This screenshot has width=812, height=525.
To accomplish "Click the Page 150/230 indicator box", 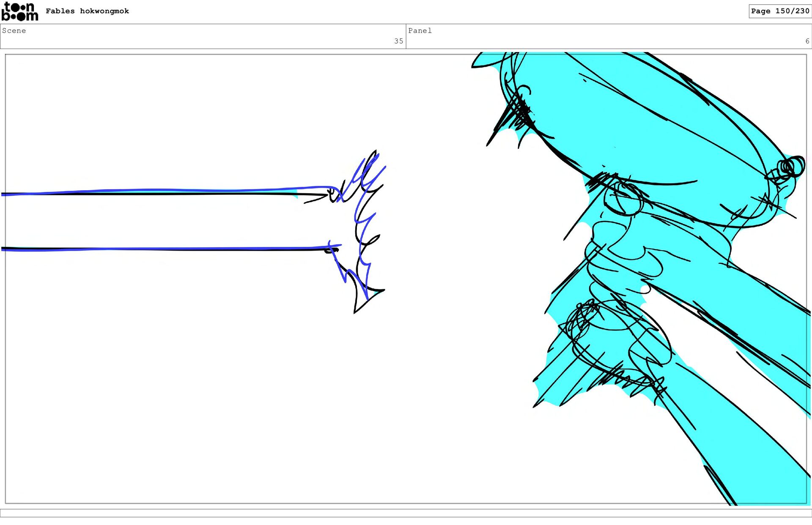I will (779, 11).
